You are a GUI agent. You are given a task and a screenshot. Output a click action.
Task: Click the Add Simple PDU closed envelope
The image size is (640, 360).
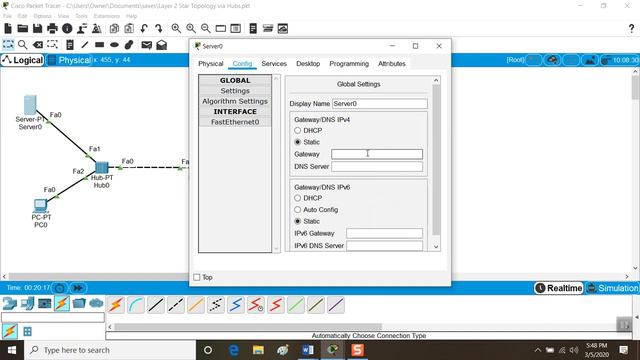(147, 45)
